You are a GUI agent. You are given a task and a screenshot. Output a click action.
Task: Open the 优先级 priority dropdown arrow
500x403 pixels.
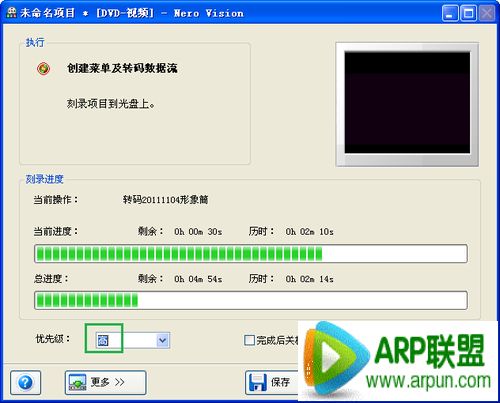pos(163,340)
